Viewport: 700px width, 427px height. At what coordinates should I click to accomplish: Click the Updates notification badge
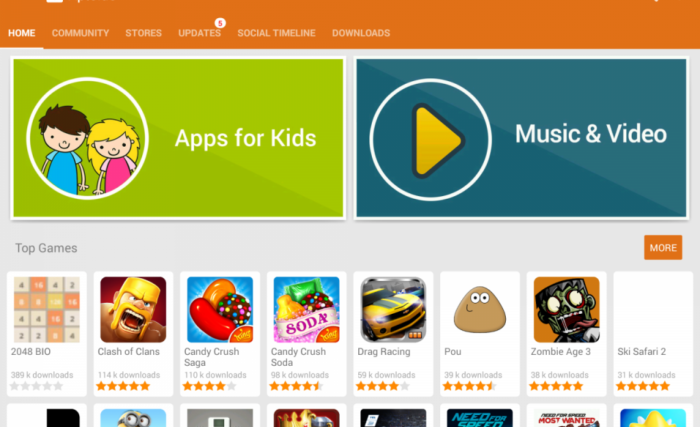220,23
